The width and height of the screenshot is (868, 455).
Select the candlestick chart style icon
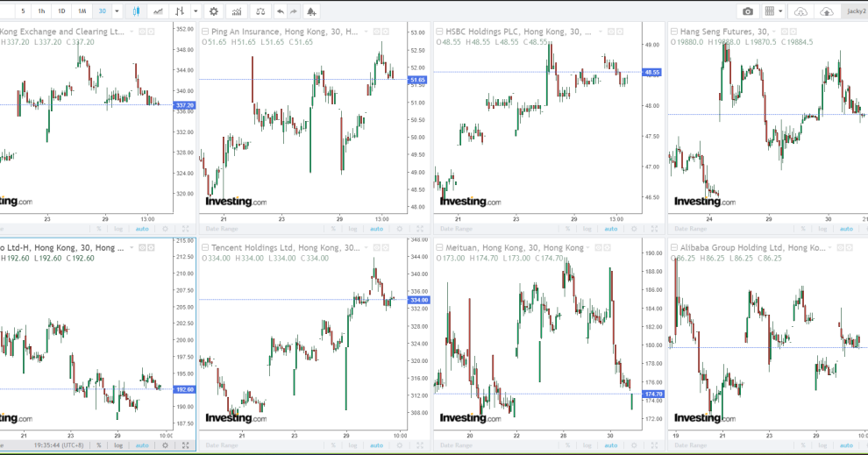(x=136, y=11)
